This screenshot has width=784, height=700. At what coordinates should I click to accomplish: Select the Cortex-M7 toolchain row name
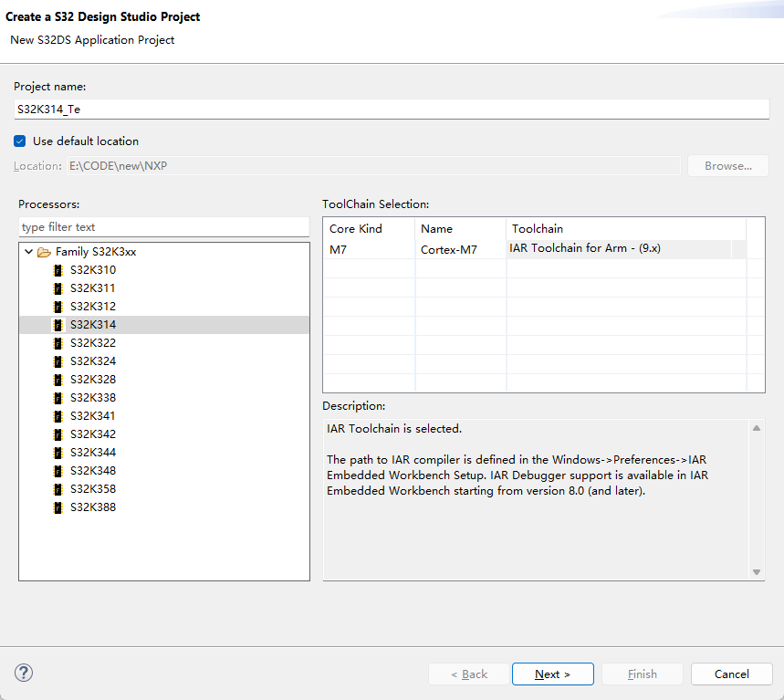click(x=448, y=249)
